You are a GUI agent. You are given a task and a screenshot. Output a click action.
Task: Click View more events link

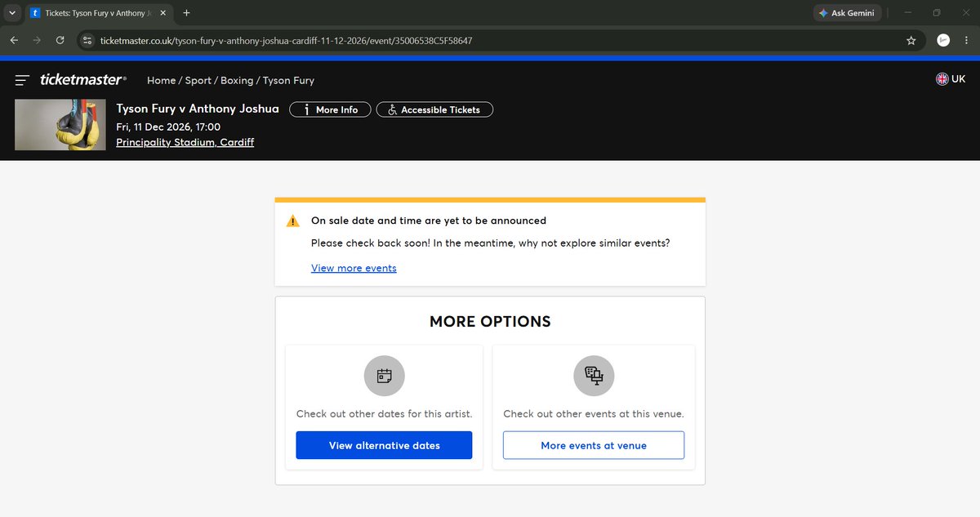[x=354, y=268]
